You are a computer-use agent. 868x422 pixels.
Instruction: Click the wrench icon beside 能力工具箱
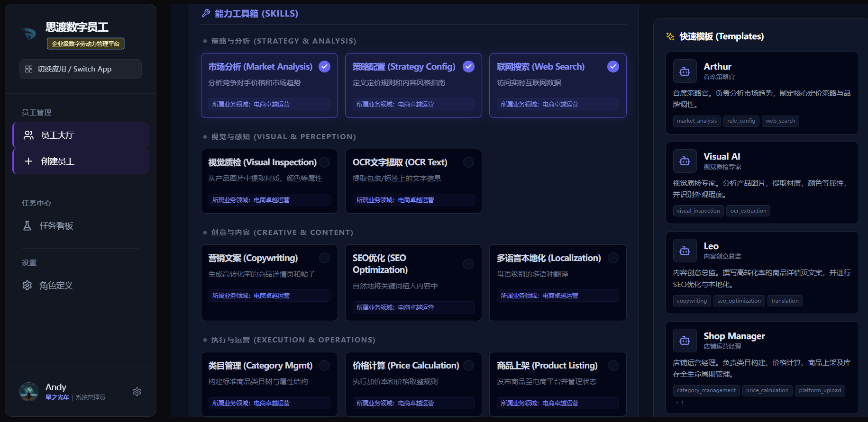[206, 13]
